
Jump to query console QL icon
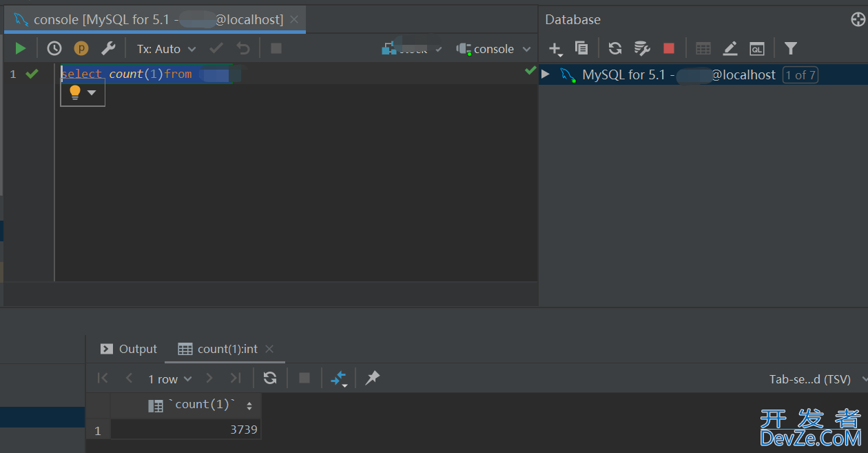click(x=757, y=49)
